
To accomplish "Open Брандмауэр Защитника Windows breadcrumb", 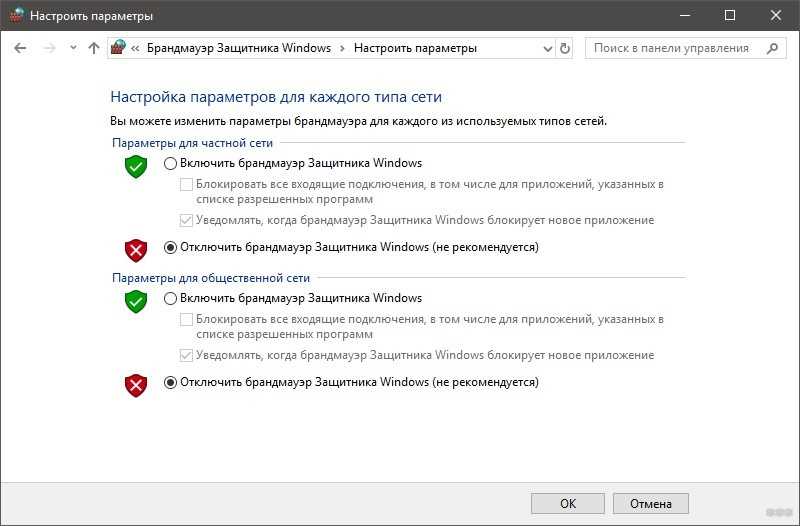I will (239, 48).
